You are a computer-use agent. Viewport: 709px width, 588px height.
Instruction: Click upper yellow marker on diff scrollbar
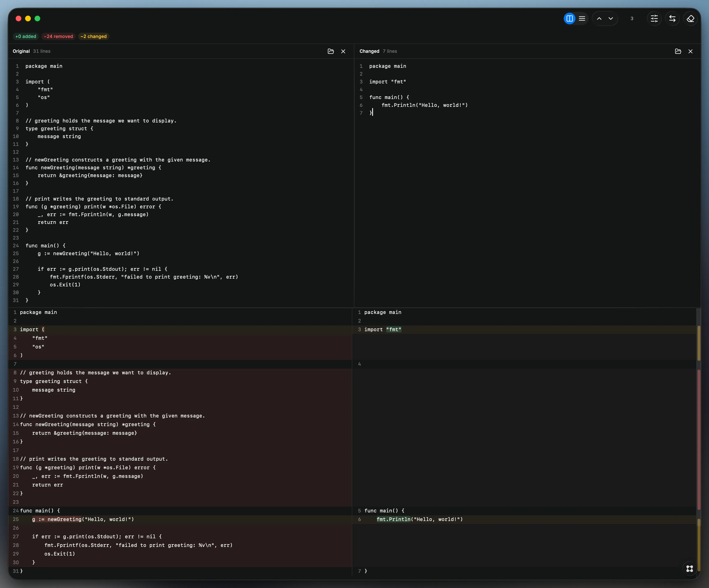[x=699, y=343]
